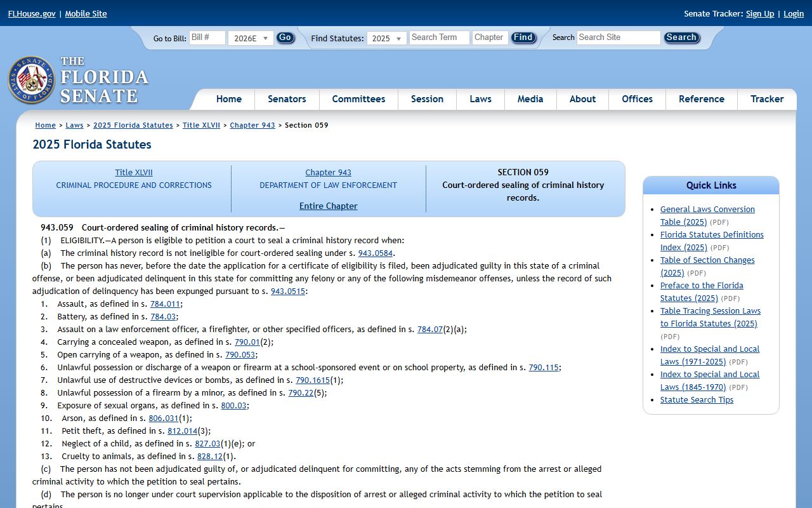The width and height of the screenshot is (812, 508).
Task: Follow the statute link 784.011 for Assault
Action: tap(165, 304)
